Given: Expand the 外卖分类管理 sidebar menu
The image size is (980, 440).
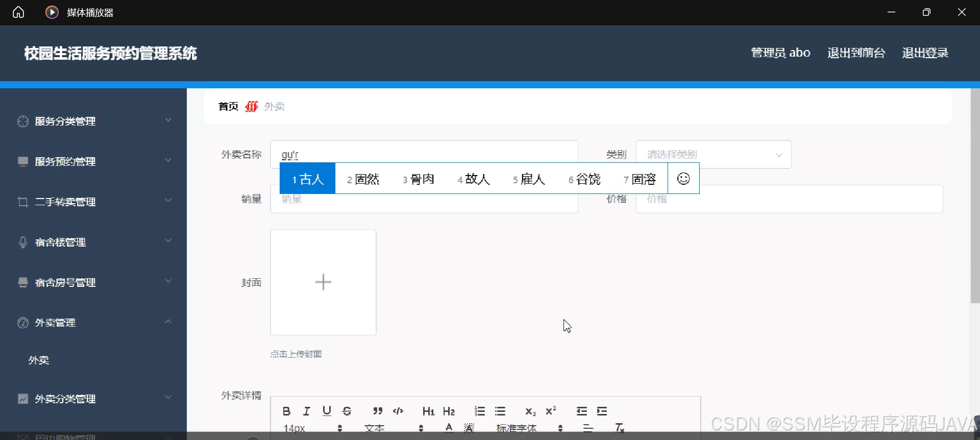Looking at the screenshot, I should (x=93, y=399).
